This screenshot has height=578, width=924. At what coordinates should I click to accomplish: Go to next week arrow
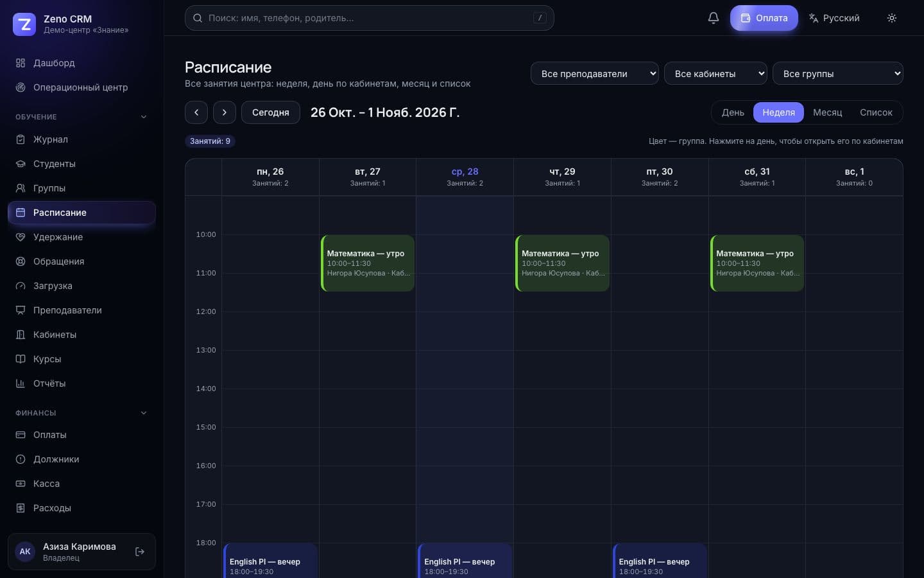click(225, 112)
